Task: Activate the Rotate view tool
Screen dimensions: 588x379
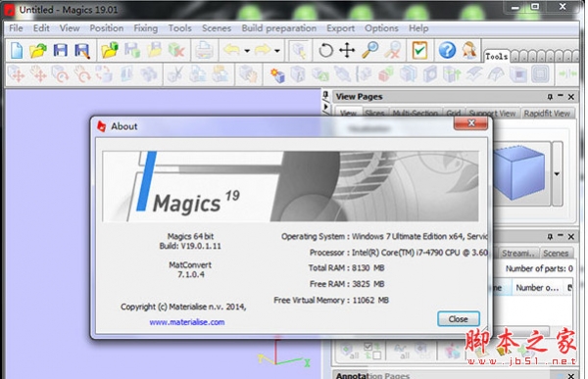Action: click(x=325, y=50)
